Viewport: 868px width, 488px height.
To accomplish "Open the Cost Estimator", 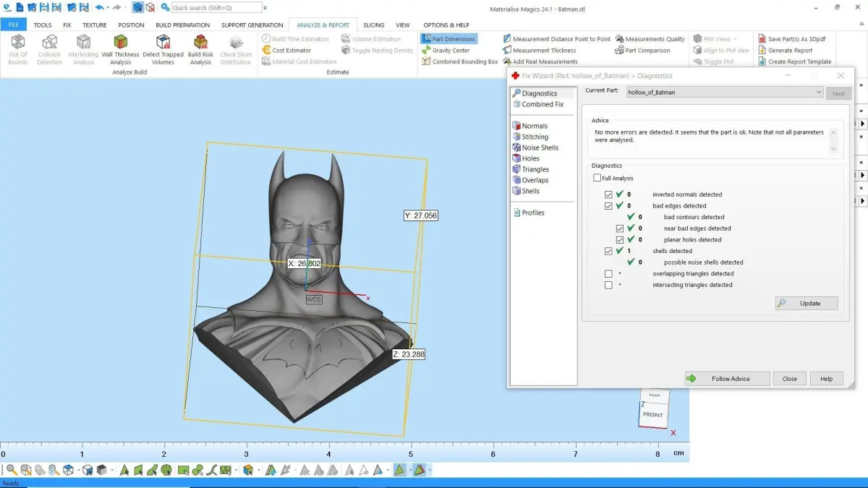I will click(286, 51).
